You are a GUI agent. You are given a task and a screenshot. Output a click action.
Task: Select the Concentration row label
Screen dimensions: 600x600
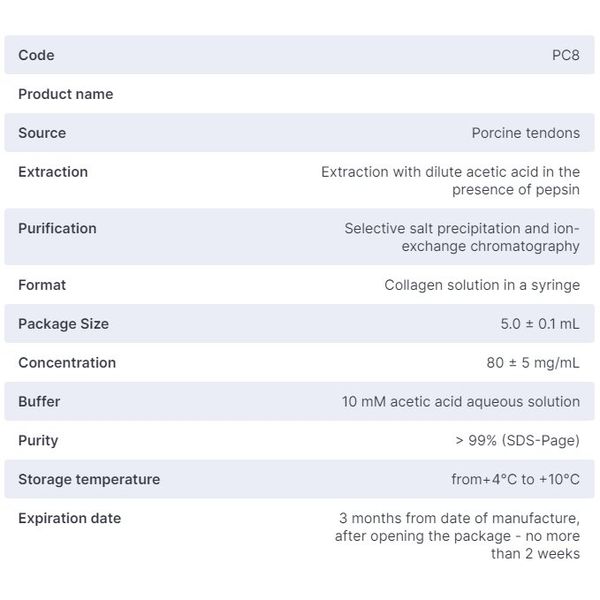pyautogui.click(x=67, y=363)
